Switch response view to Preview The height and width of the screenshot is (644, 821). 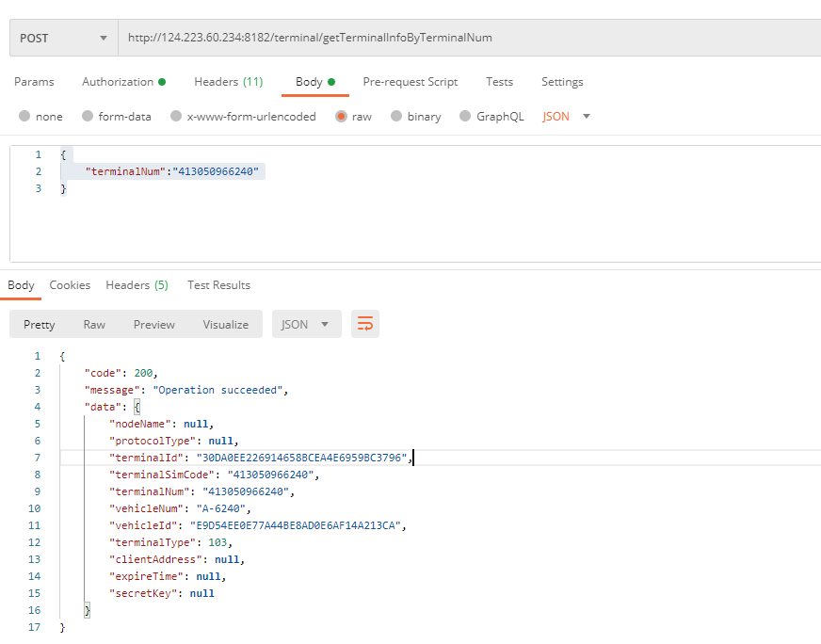pyautogui.click(x=154, y=324)
